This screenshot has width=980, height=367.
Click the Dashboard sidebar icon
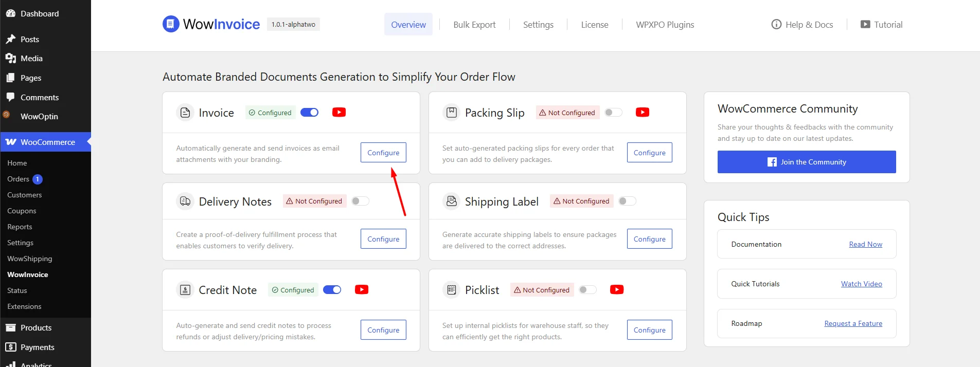10,14
